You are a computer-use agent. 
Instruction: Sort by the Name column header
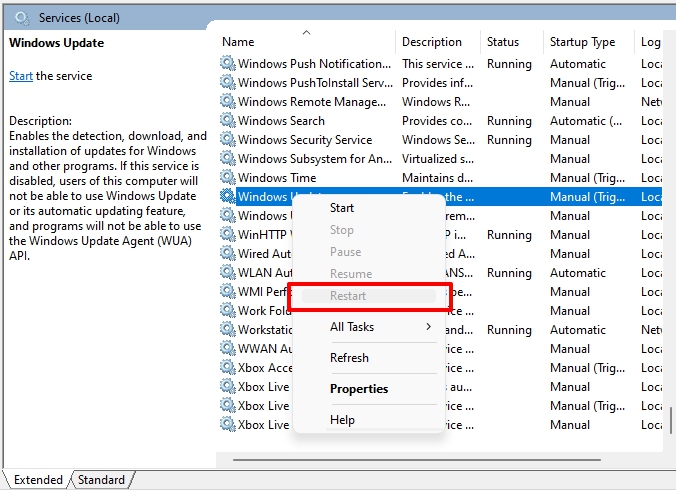[x=306, y=42]
